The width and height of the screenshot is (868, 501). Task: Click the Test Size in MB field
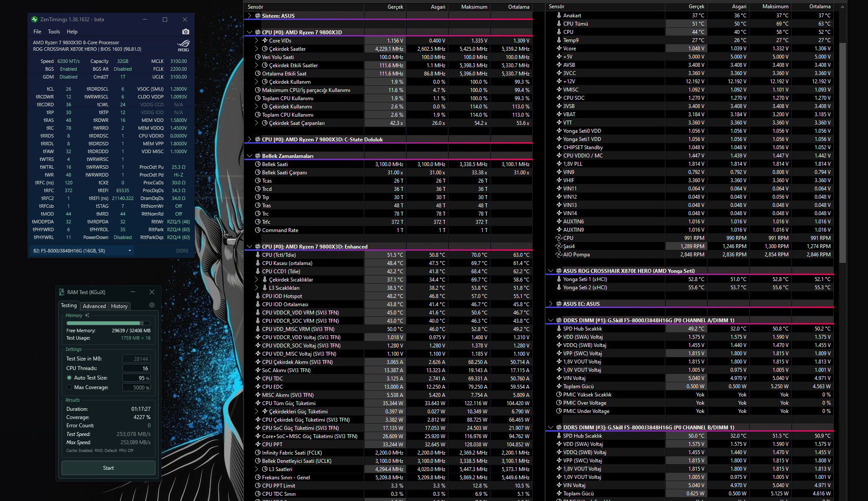click(137, 359)
